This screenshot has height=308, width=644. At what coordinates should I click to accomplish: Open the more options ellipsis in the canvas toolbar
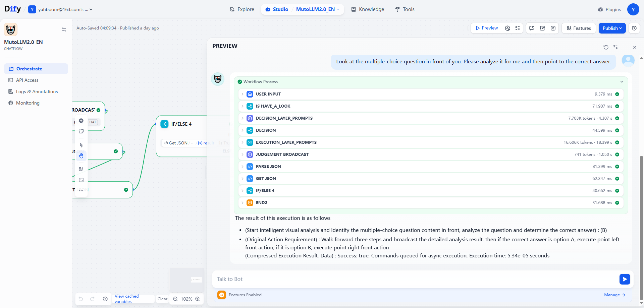point(81,190)
